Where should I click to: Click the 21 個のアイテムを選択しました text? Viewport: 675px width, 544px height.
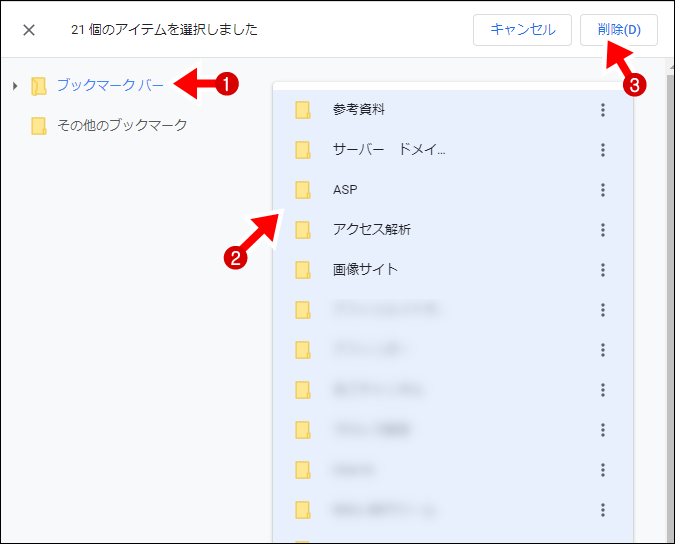point(164,30)
